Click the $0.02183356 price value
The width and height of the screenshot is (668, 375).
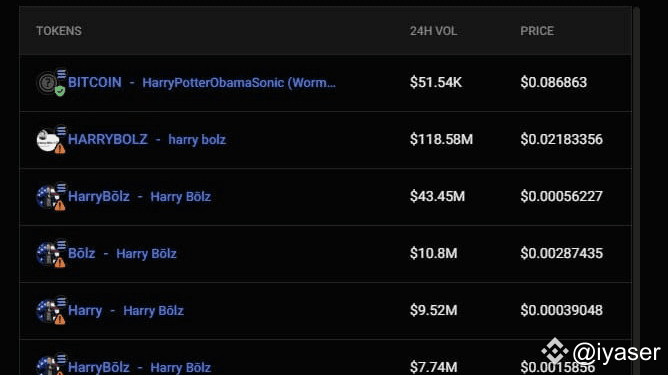(x=561, y=139)
